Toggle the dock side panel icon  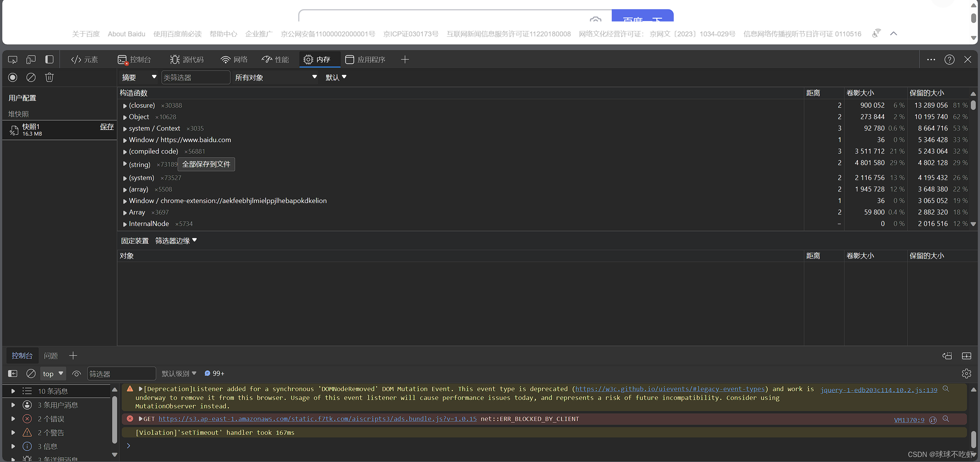point(49,60)
